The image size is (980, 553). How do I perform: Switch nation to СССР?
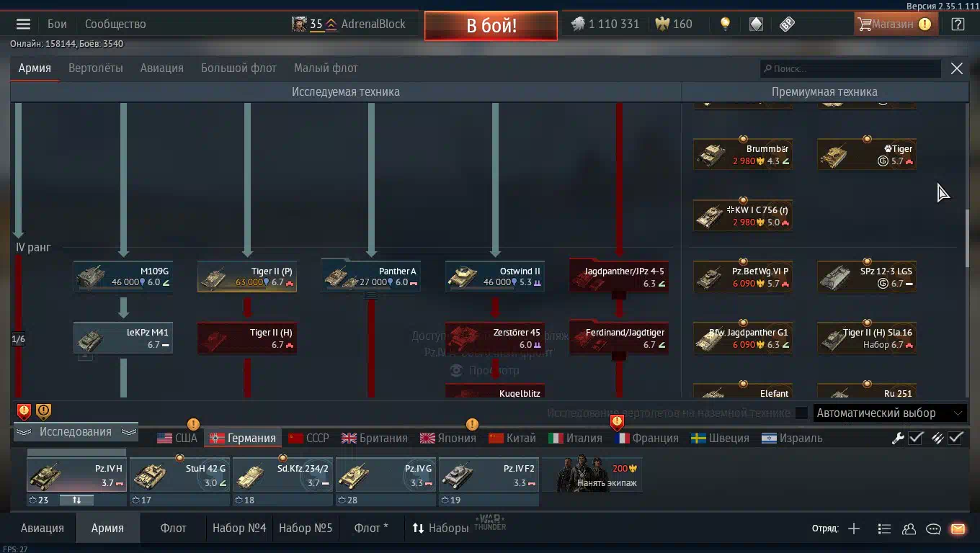308,438
